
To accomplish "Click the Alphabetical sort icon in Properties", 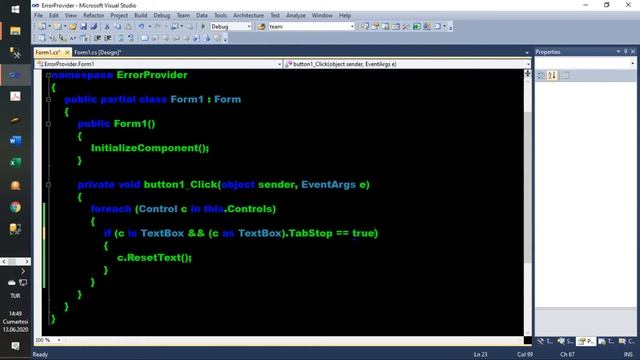I will coord(552,76).
